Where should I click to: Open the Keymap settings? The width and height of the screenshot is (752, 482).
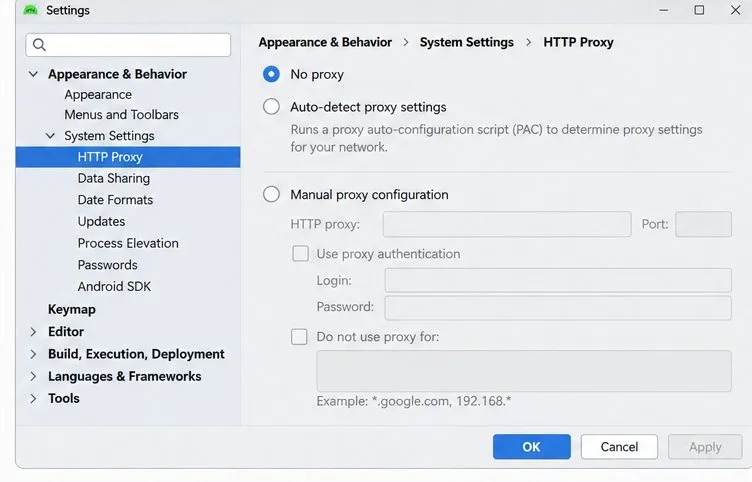click(71, 309)
